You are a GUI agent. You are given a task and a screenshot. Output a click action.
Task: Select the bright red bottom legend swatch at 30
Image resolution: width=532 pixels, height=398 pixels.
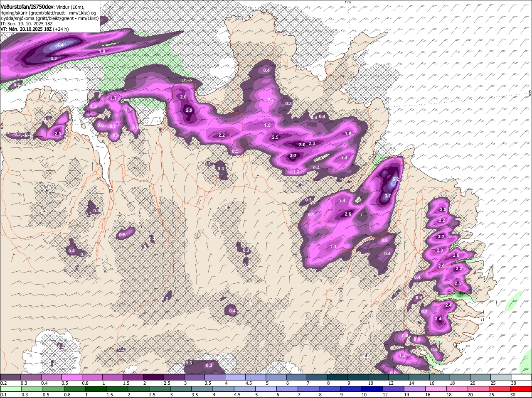coord(521,389)
